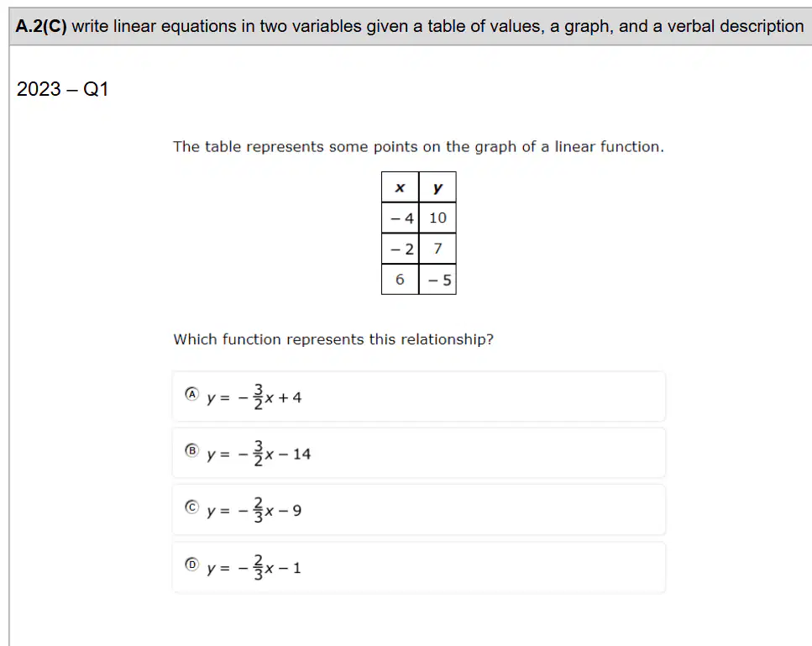Screen dimensions: 812x646
Task: Click table cell with x value -2
Action: click(x=400, y=249)
